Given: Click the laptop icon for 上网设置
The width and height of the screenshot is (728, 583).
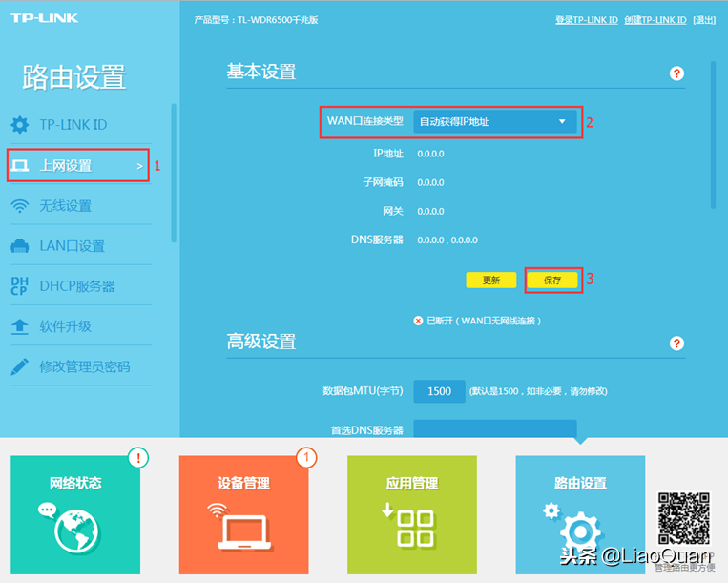Looking at the screenshot, I should pyautogui.click(x=19, y=166).
